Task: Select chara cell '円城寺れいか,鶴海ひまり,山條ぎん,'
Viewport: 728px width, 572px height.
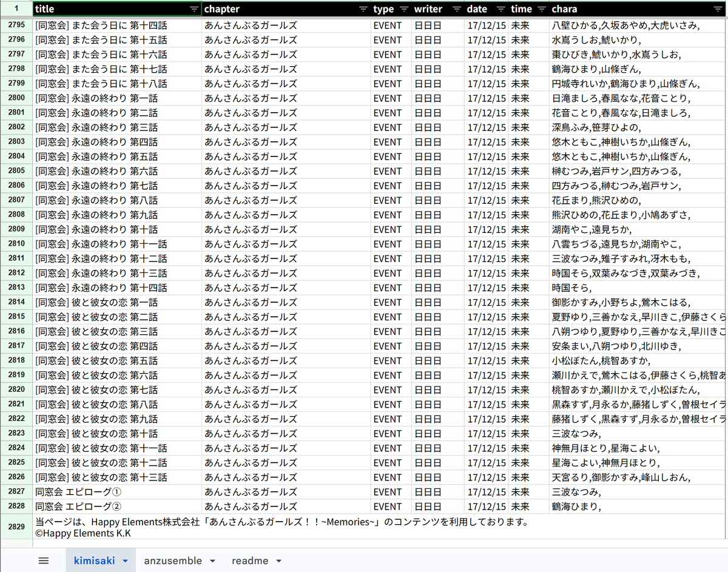Action: coord(638,84)
